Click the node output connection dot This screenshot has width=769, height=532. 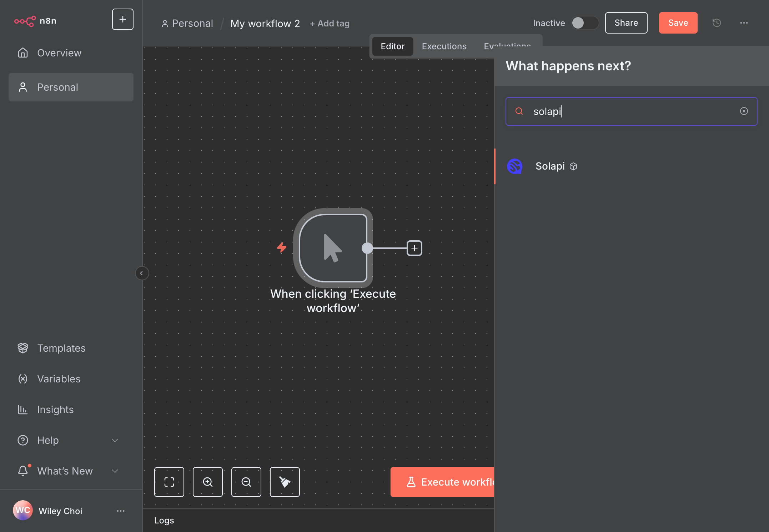click(367, 248)
